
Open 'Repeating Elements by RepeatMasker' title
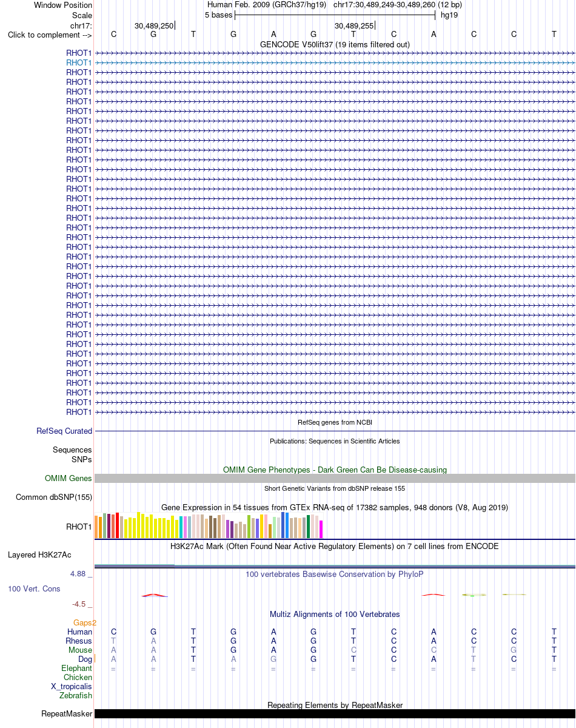point(335,705)
